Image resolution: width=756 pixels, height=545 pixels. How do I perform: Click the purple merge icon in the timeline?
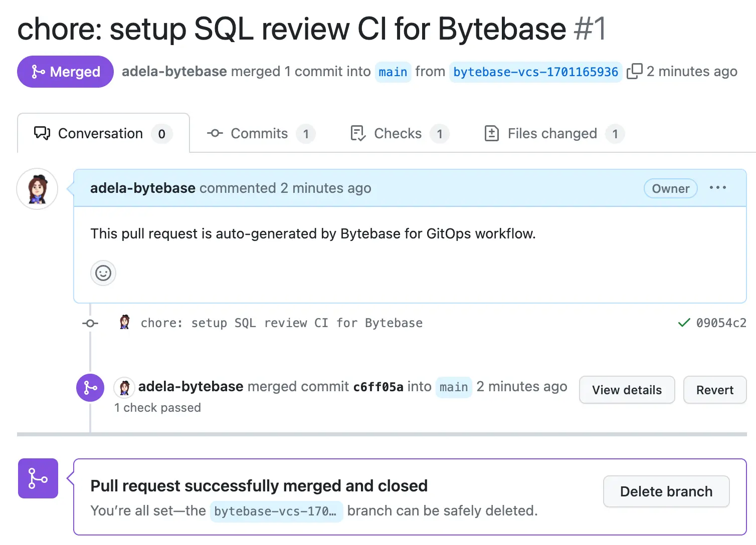click(x=90, y=388)
